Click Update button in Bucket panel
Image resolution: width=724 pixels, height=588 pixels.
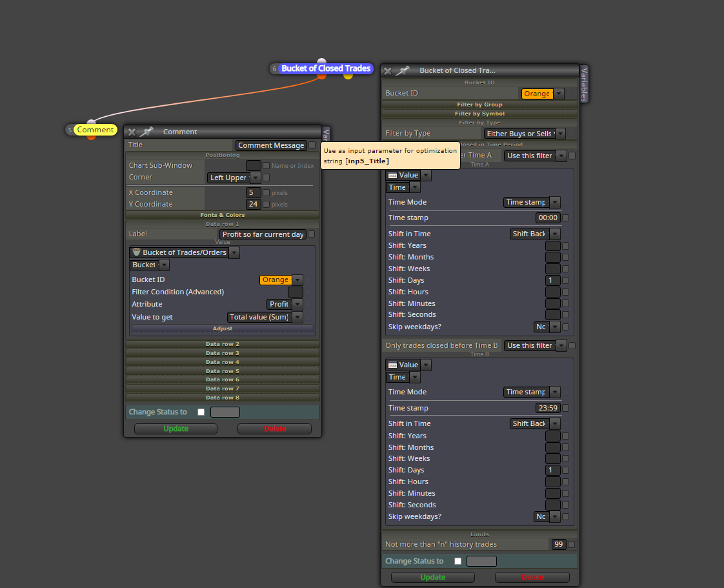432,578
